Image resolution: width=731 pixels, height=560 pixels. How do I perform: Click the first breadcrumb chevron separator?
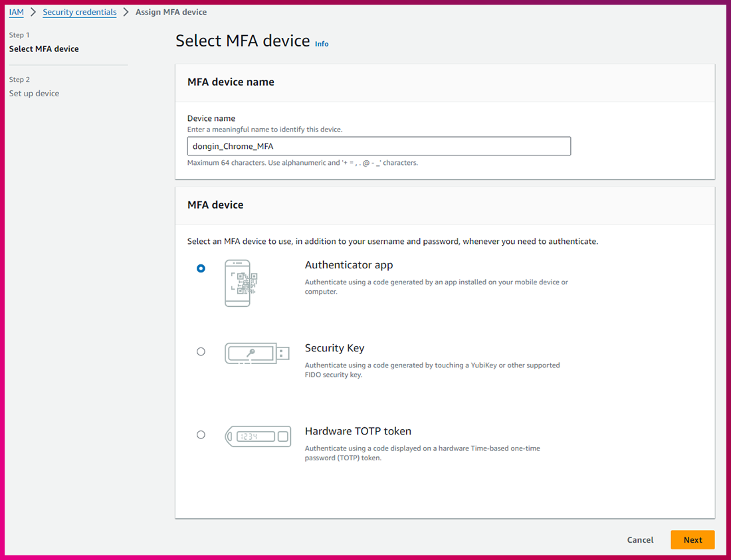33,12
